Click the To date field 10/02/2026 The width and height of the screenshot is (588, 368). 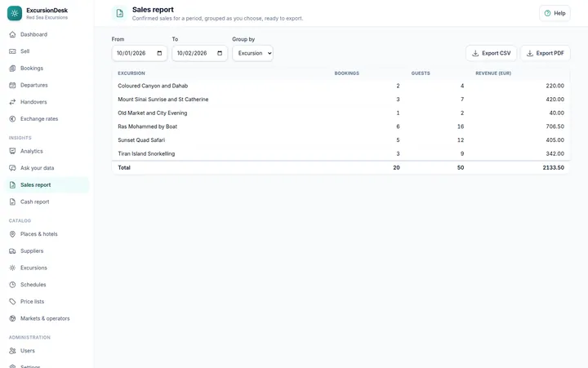tap(199, 53)
